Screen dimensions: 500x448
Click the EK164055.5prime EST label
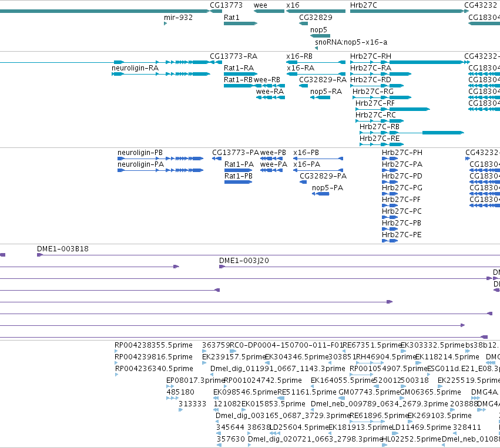click(x=342, y=381)
